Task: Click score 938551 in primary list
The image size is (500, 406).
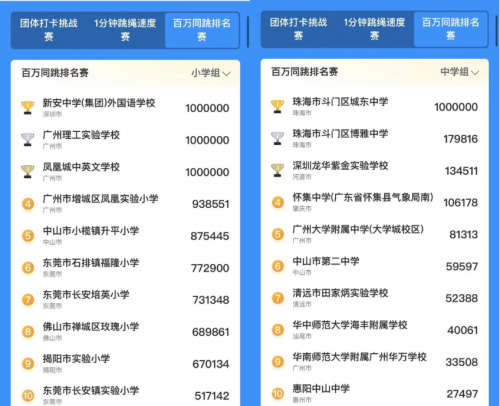Action: pos(211,204)
